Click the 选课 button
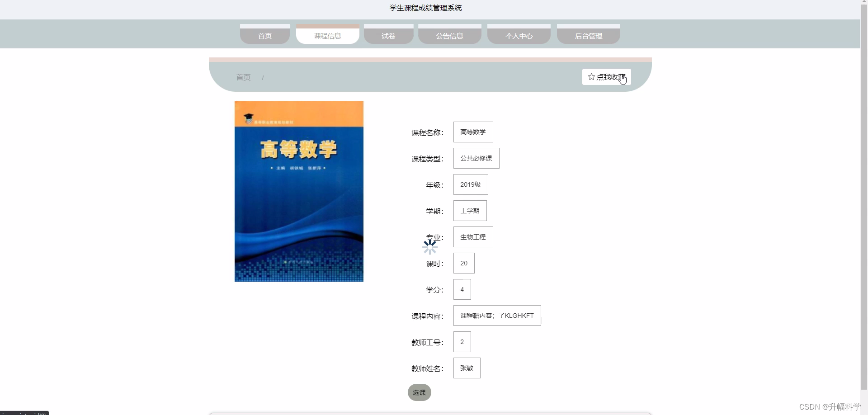868x415 pixels. point(419,392)
